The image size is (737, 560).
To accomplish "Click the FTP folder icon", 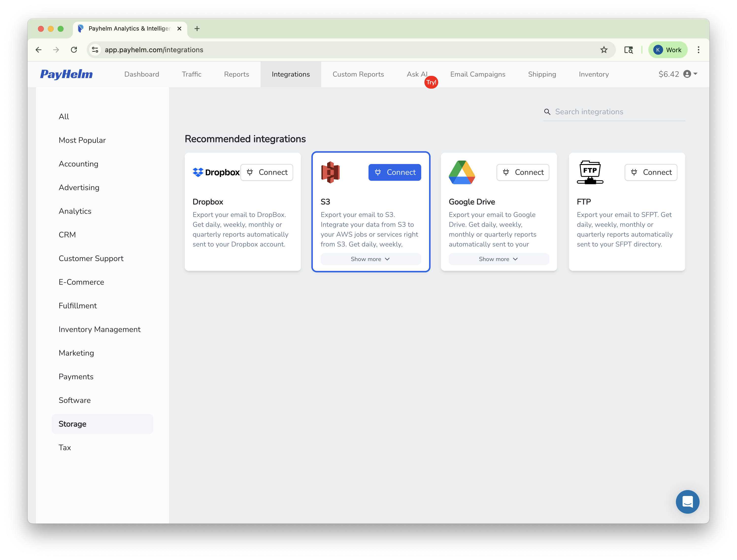I will point(590,172).
